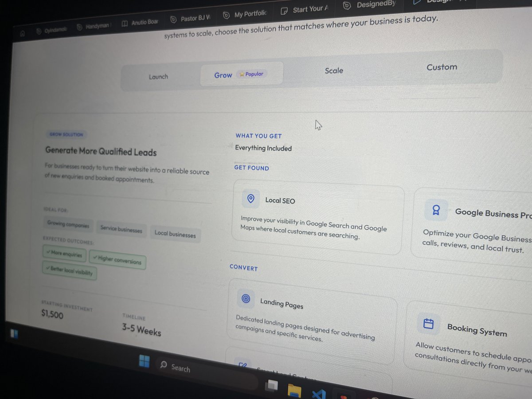
Task: Click the GROW SOLUTION label badge
Action: [x=66, y=134]
